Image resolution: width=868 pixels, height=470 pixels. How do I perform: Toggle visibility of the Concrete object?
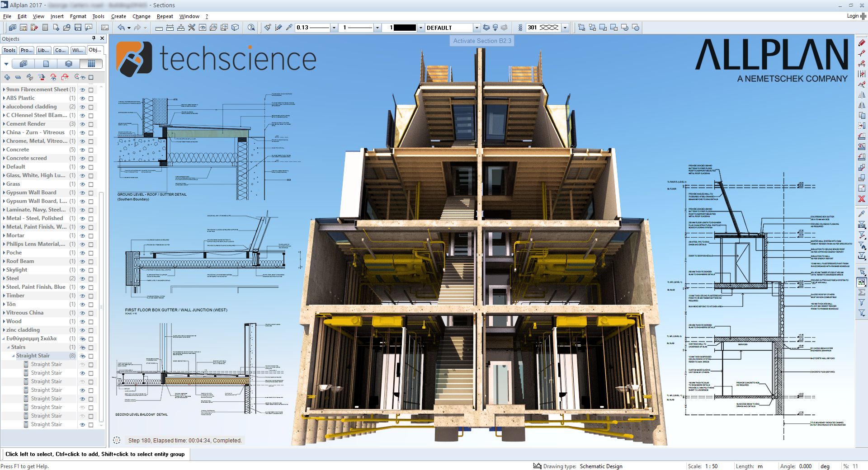[82, 150]
